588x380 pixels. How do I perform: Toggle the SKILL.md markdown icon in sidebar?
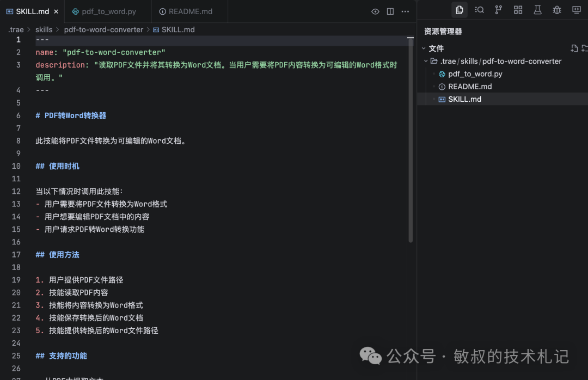[x=441, y=99]
